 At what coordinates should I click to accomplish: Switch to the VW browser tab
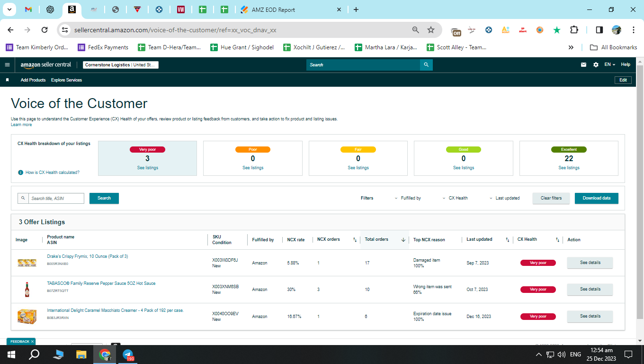(181, 9)
